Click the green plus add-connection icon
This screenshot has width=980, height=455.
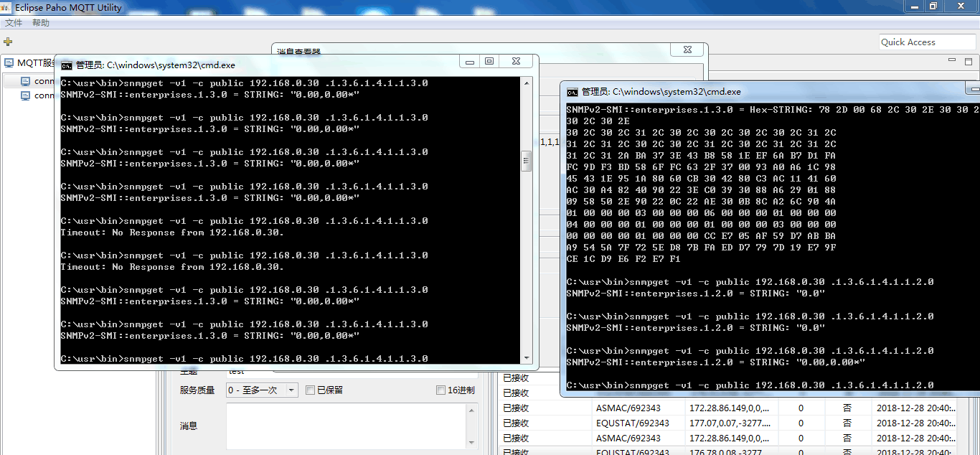point(9,41)
